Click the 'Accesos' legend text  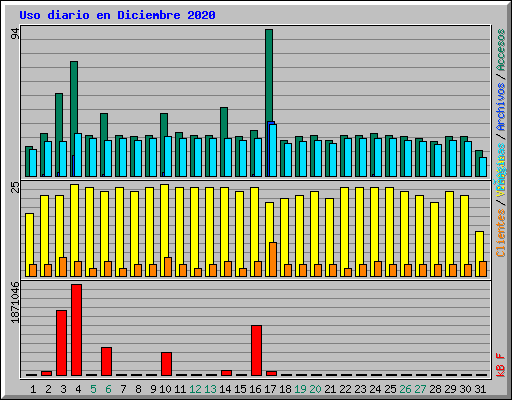(x=501, y=50)
